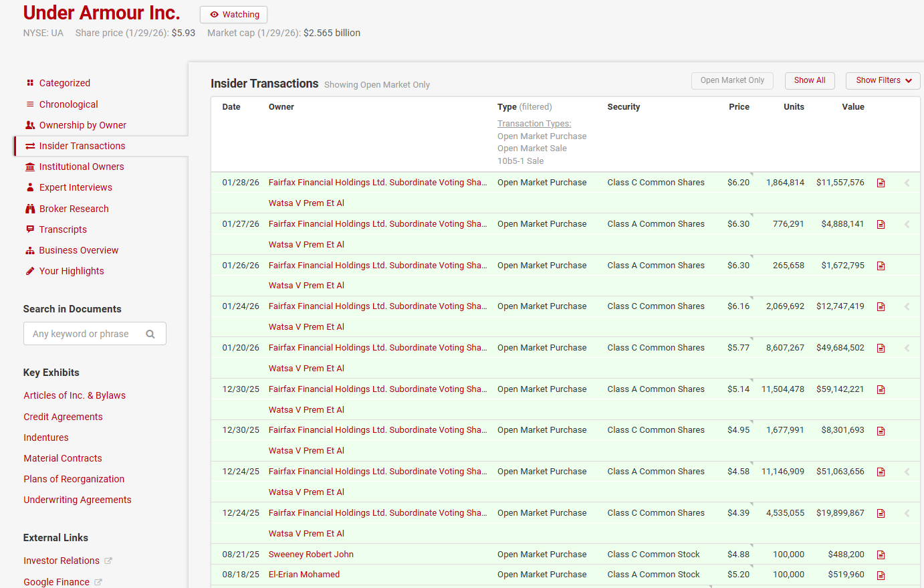
Task: Click the Type (filtered) column header
Action: (525, 107)
